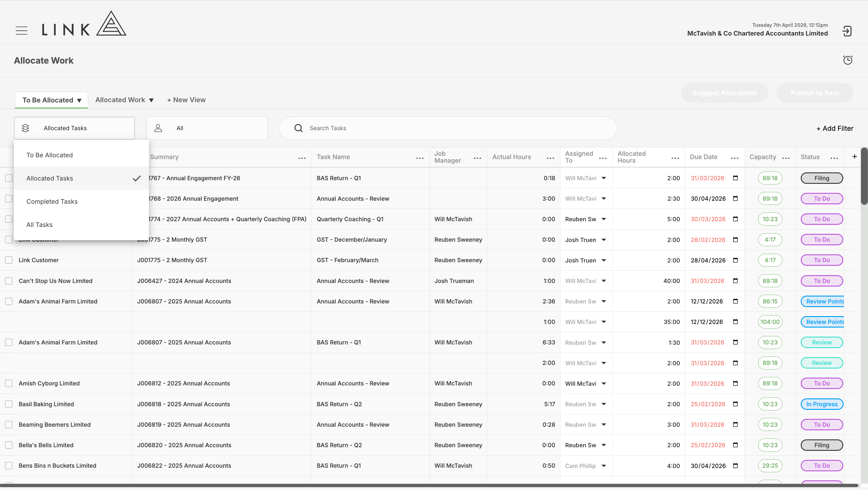Click the Suggest Allocations button
868x490 pixels.
pos(724,93)
